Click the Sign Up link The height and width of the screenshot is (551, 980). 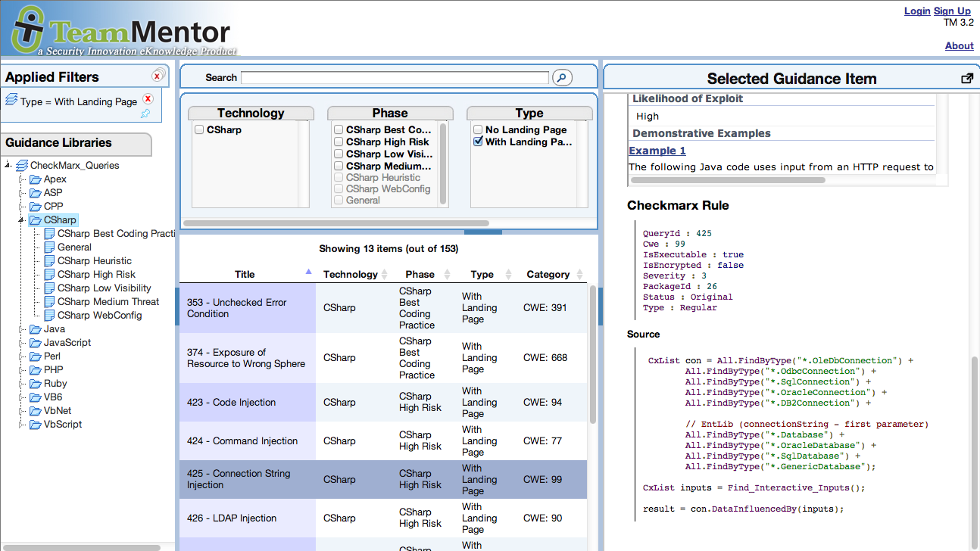pyautogui.click(x=952, y=11)
